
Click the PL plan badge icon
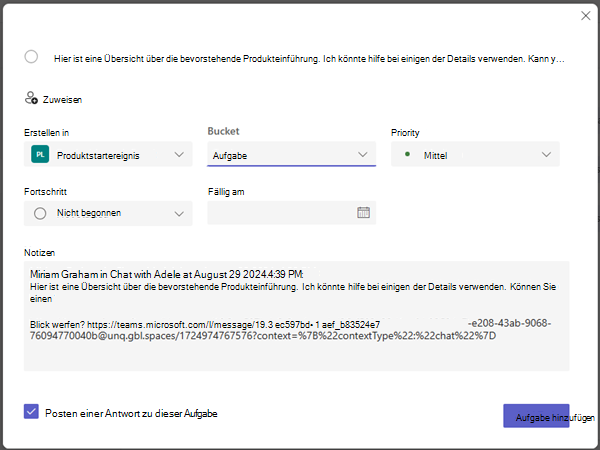point(40,154)
